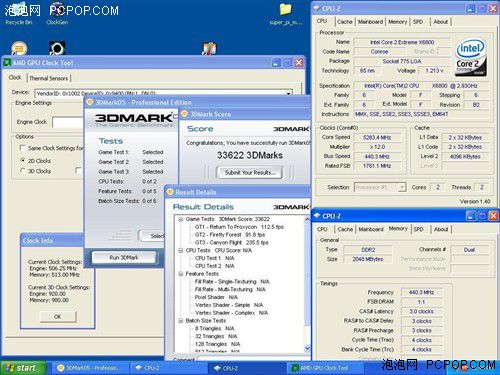Open the Device dropdown in GPU Clock Tool

click(x=289, y=93)
